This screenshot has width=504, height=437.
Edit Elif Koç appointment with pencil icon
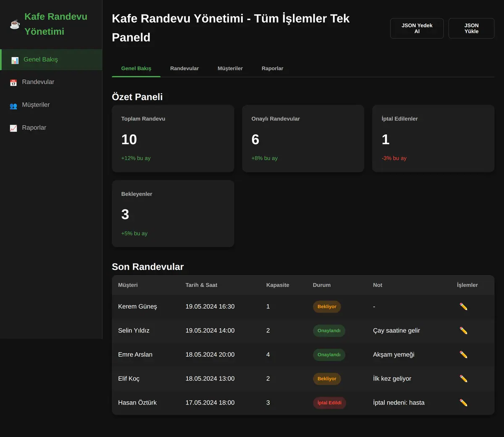[x=463, y=379]
